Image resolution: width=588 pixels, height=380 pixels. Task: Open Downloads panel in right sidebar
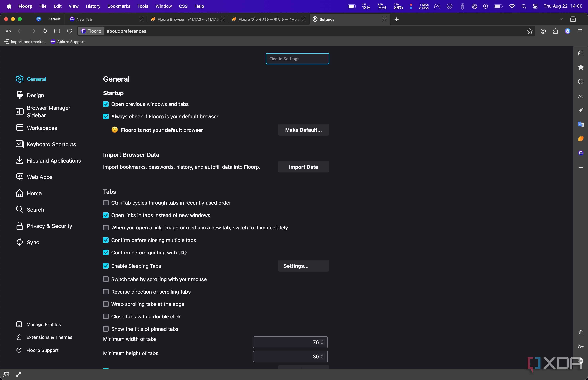coord(581,96)
